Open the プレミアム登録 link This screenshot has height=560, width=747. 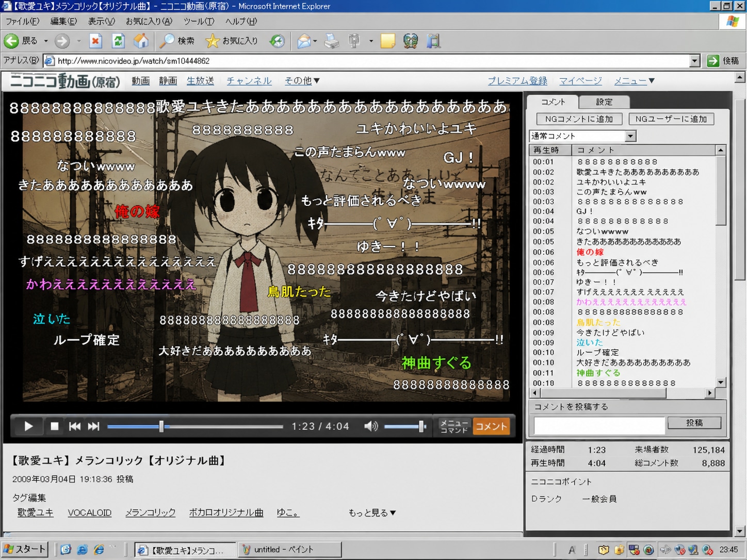(x=517, y=81)
